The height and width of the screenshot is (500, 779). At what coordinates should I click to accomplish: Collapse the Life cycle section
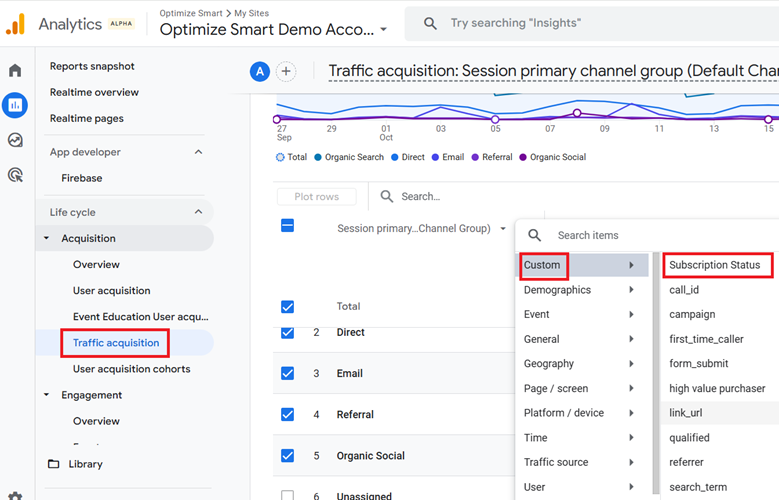pos(198,212)
